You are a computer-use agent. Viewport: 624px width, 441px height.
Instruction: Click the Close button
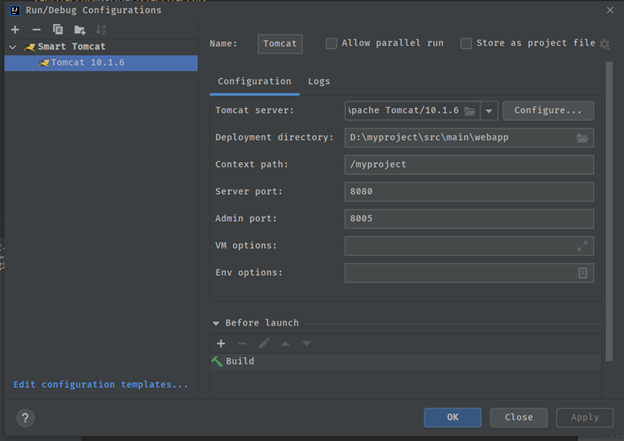click(x=519, y=417)
